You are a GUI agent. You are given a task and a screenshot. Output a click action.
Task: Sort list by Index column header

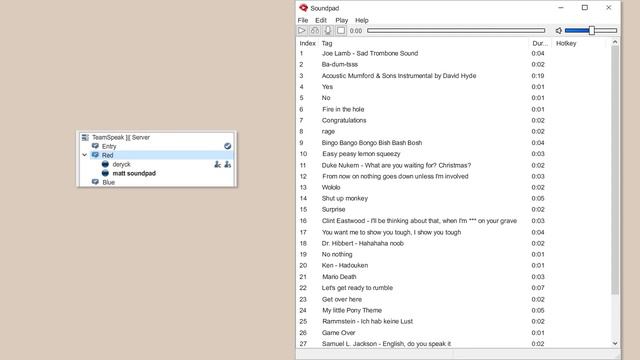(x=307, y=43)
